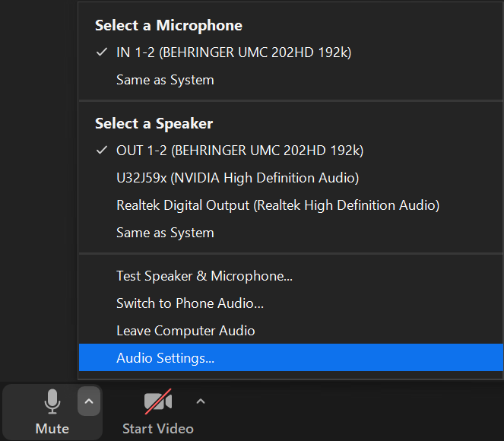Viewport: 504px width, 441px height.
Task: Select IN 1-2 BEHRINGER as microphone
Action: 233,52
